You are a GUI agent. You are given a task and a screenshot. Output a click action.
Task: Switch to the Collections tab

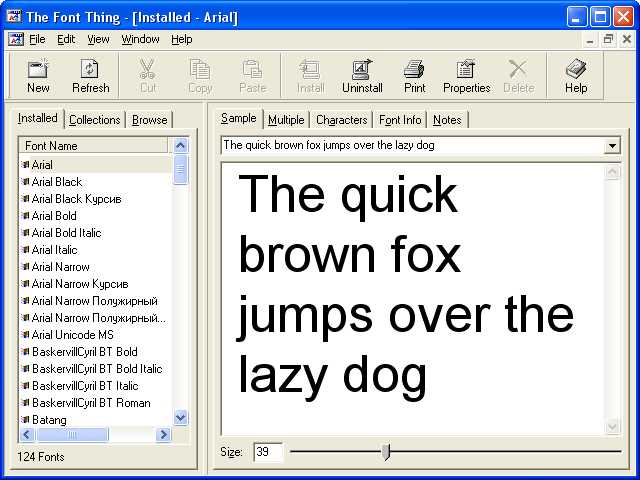(95, 120)
